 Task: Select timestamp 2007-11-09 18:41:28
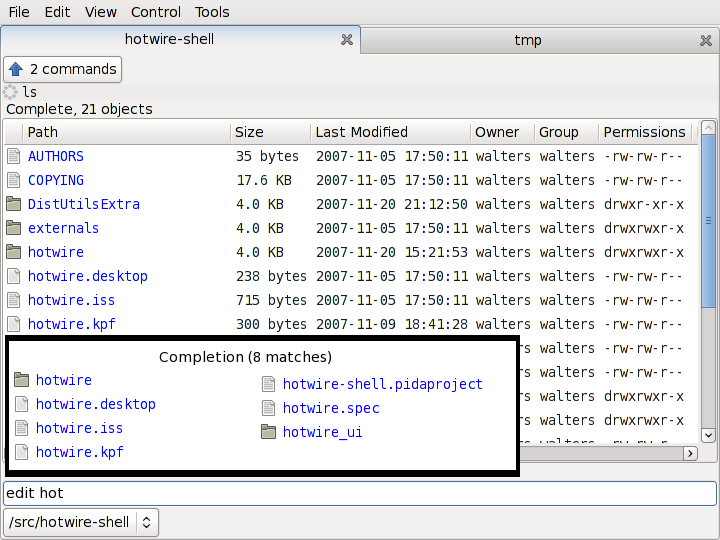point(392,324)
